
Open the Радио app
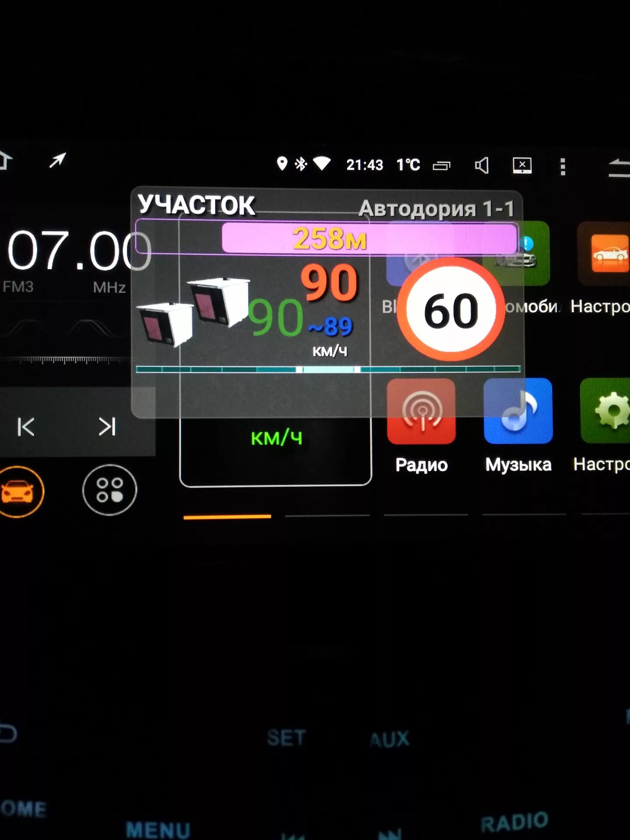[421, 411]
